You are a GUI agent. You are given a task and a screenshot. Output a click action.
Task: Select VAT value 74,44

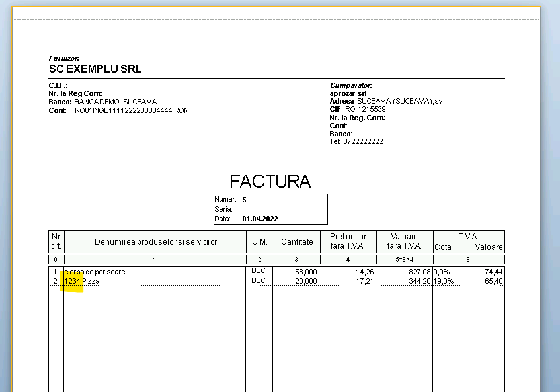[x=494, y=272]
